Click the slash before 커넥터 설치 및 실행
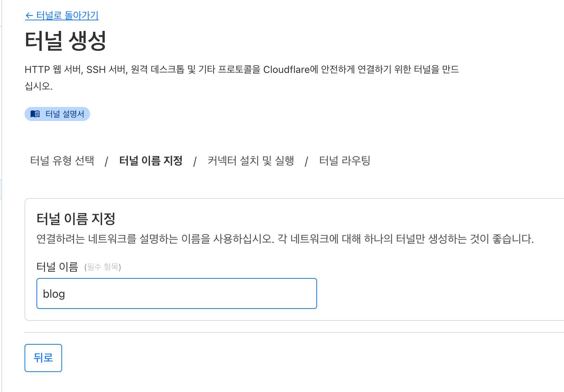Image resolution: width=564 pixels, height=392 pixels. (x=195, y=161)
